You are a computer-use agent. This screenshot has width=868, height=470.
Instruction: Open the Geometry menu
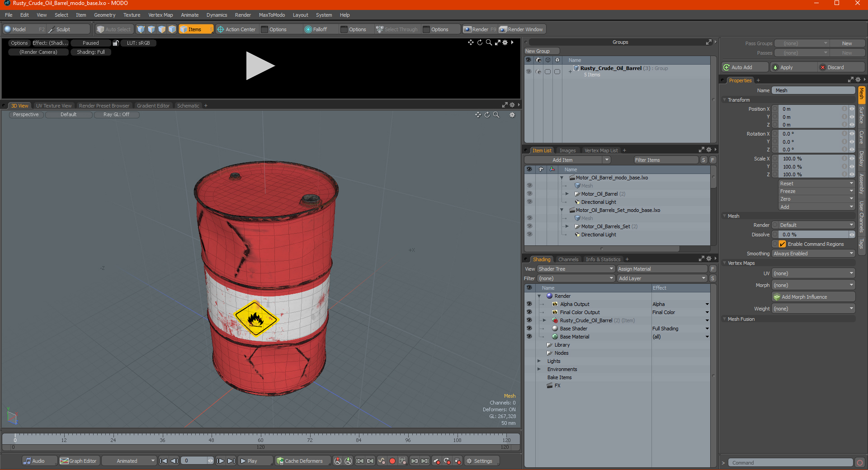click(x=104, y=15)
